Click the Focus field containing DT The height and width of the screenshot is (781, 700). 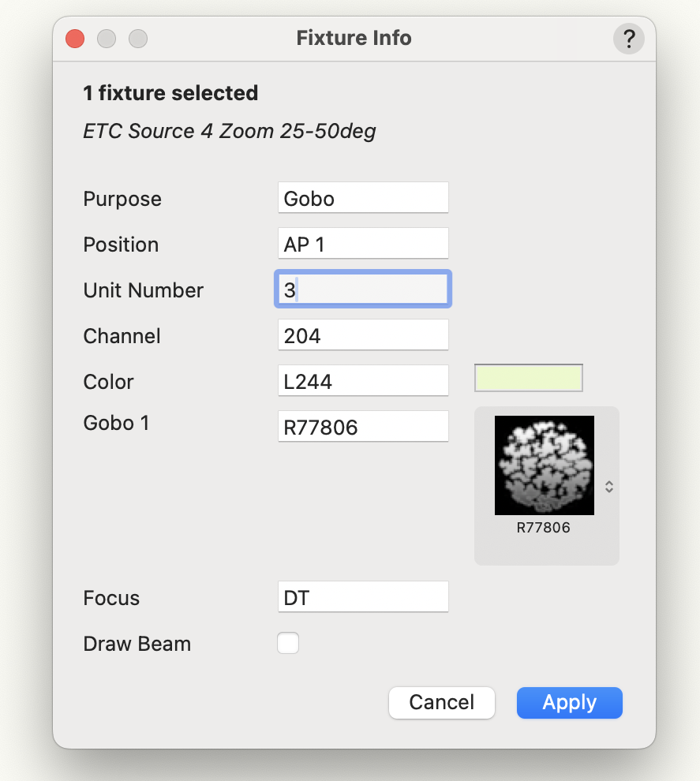[x=363, y=597]
